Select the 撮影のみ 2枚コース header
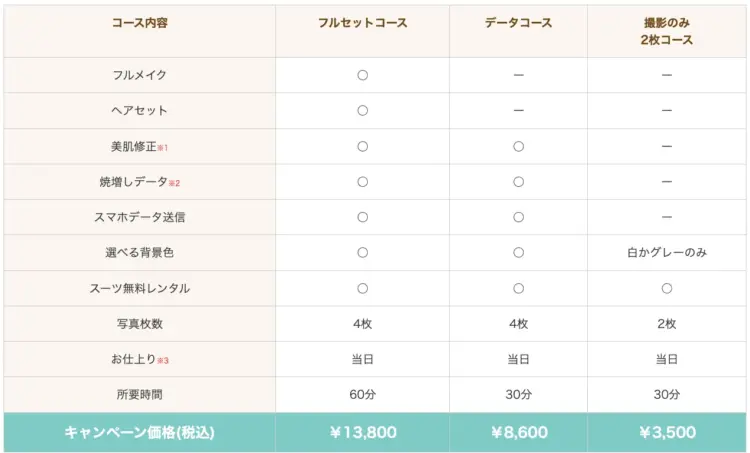Screen dimensions: 750x453 click(x=666, y=31)
